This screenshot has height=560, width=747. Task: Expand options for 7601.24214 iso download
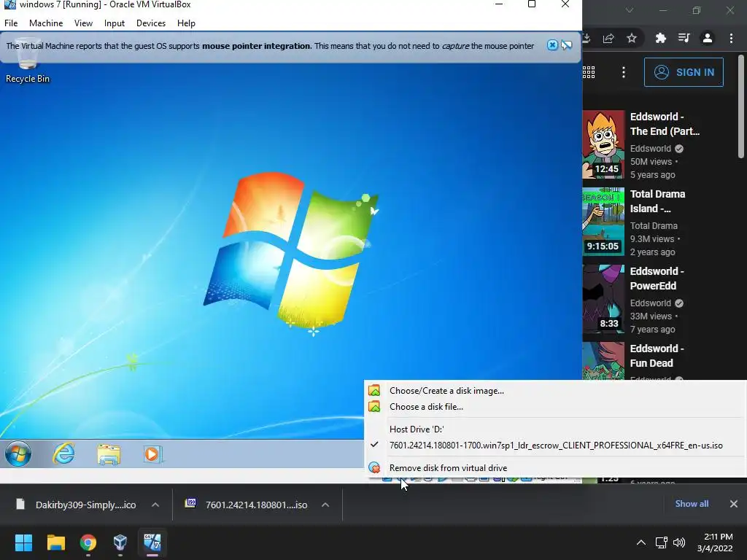point(325,505)
